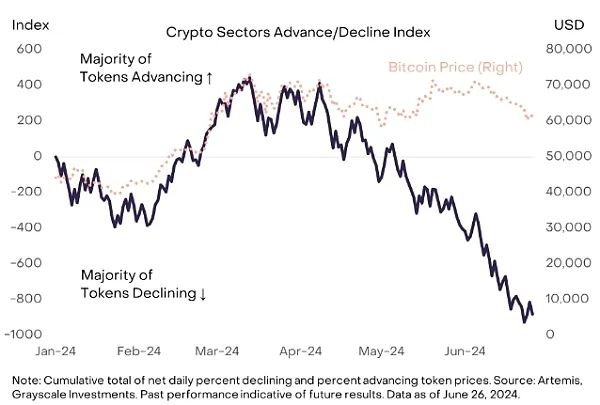Click the 'USD' right axis title
The image size is (600, 405).
click(569, 25)
